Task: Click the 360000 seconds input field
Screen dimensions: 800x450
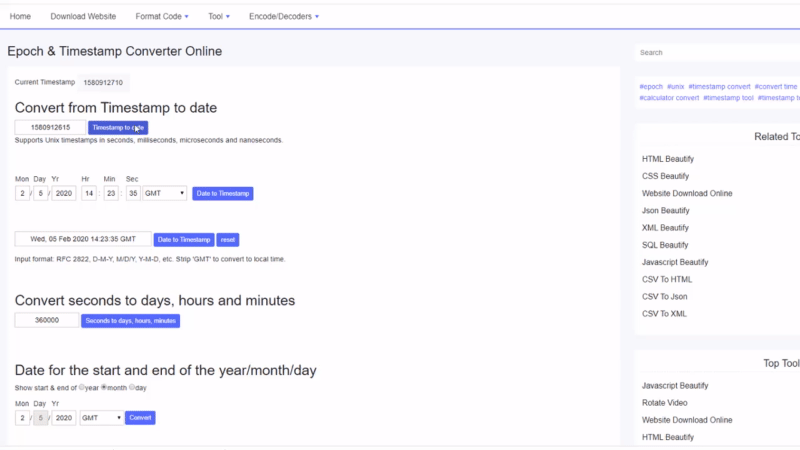Action: (x=46, y=321)
